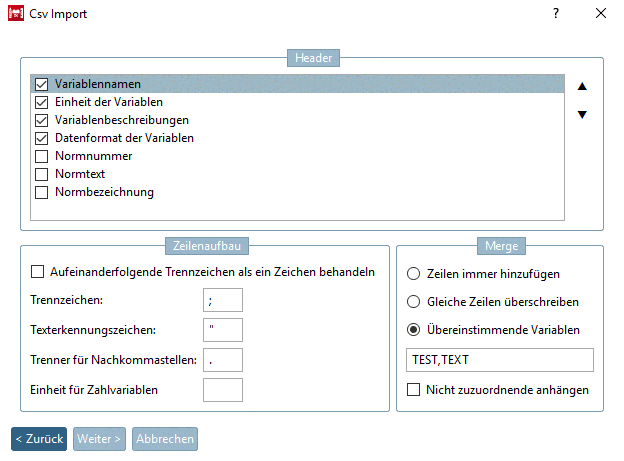Disable the Variablenbeschreibungen checkbox
This screenshot has width=624, height=461.
(x=41, y=121)
